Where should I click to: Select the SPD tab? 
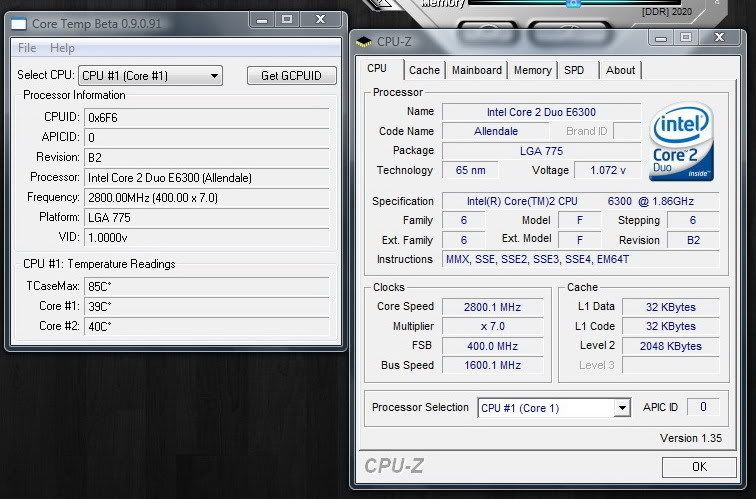[574, 70]
